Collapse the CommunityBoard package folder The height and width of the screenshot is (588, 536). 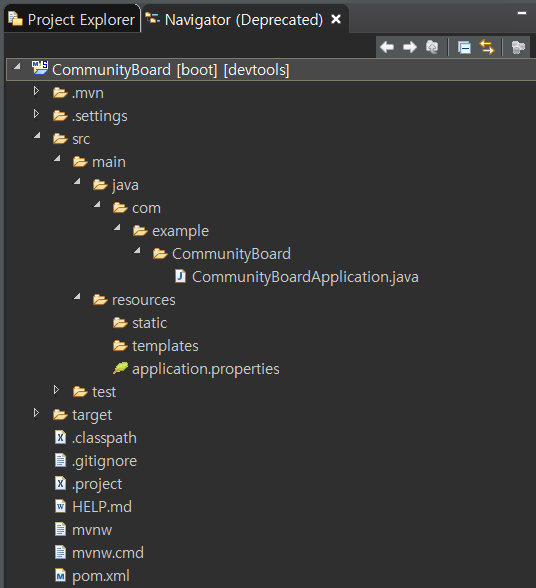(137, 250)
